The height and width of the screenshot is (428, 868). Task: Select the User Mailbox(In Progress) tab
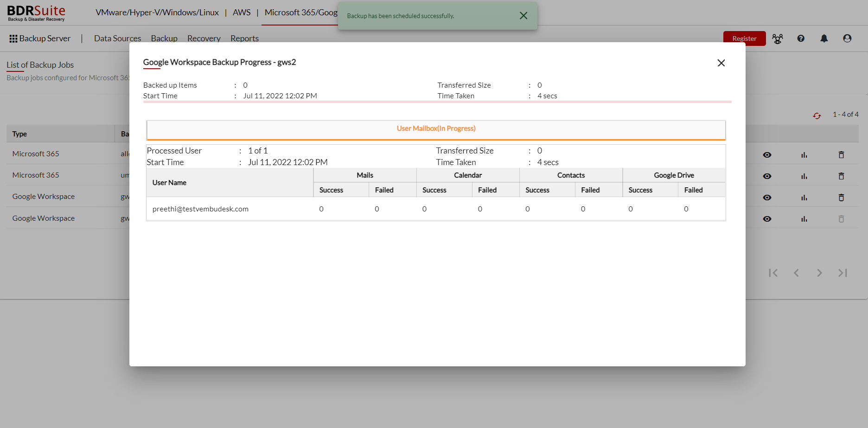[x=436, y=130]
